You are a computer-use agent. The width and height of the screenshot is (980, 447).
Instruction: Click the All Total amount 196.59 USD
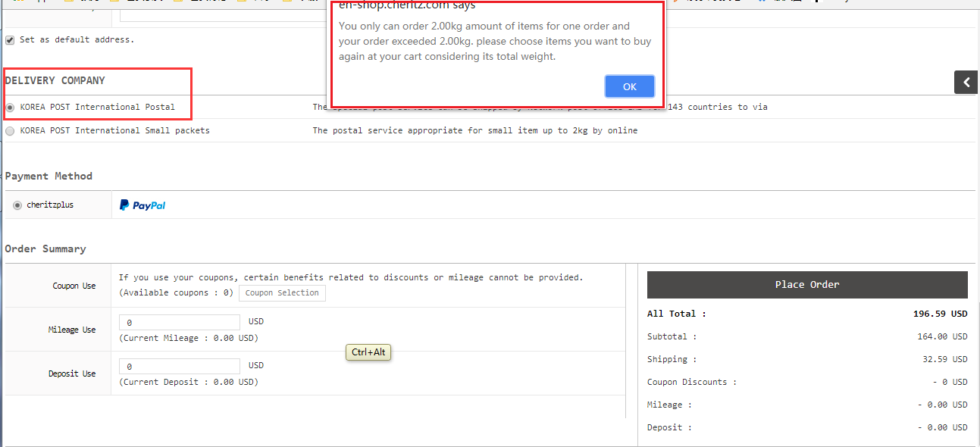coord(940,314)
